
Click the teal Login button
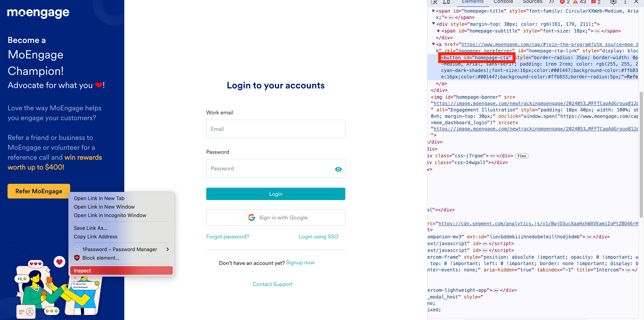pyautogui.click(x=275, y=194)
